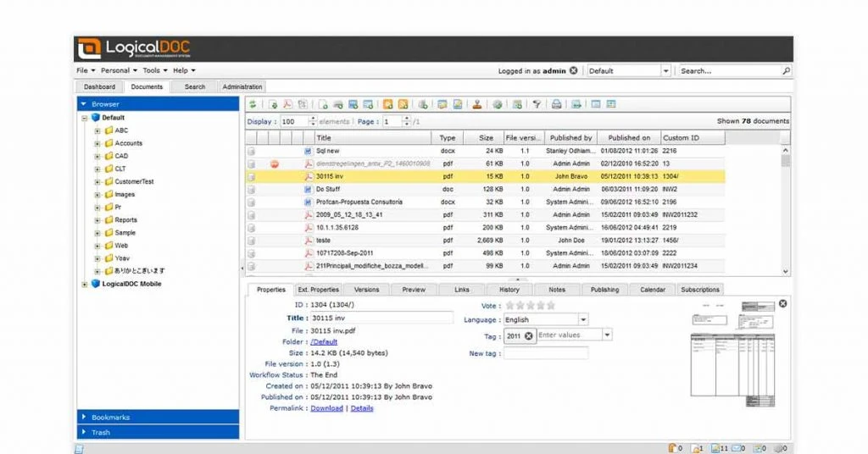The image size is (868, 454).
Task: Click the New tag input field
Action: 546,353
